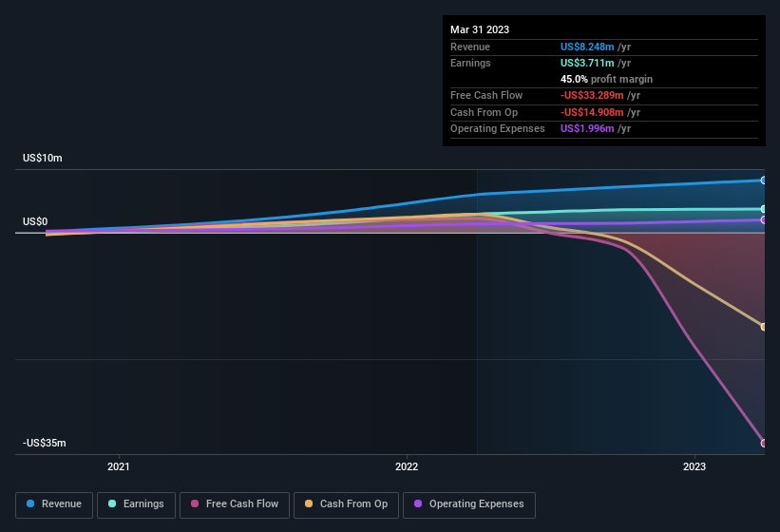
Task: Toggle the Revenue legend button
Action: click(54, 504)
